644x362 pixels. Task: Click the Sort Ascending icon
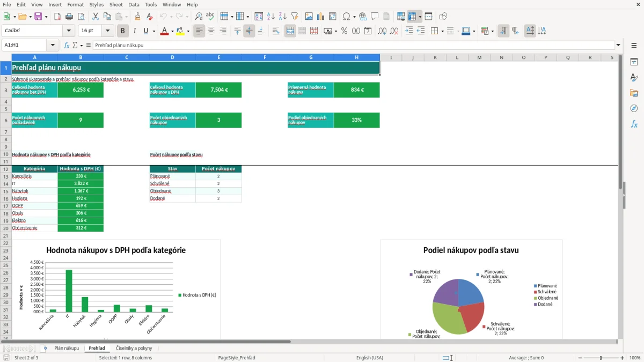(x=271, y=17)
